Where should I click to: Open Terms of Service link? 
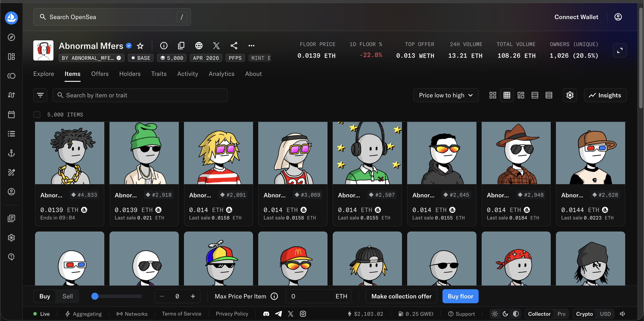tap(182, 314)
